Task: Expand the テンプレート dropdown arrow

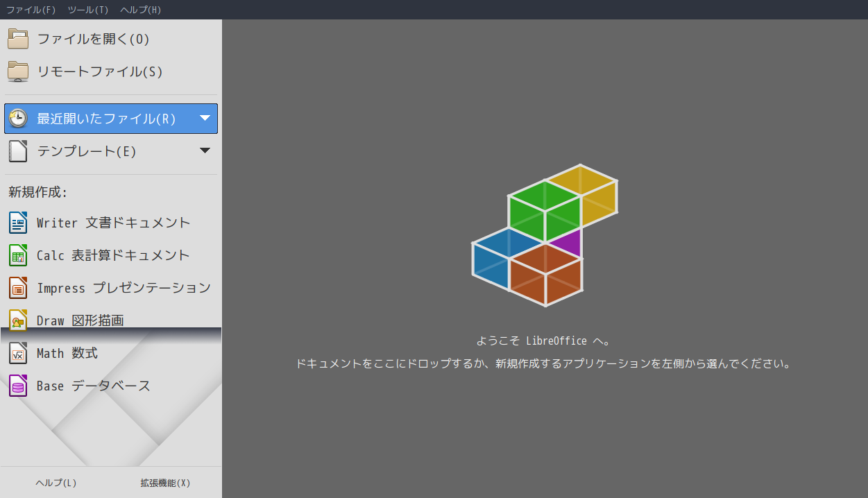Action: coord(205,151)
